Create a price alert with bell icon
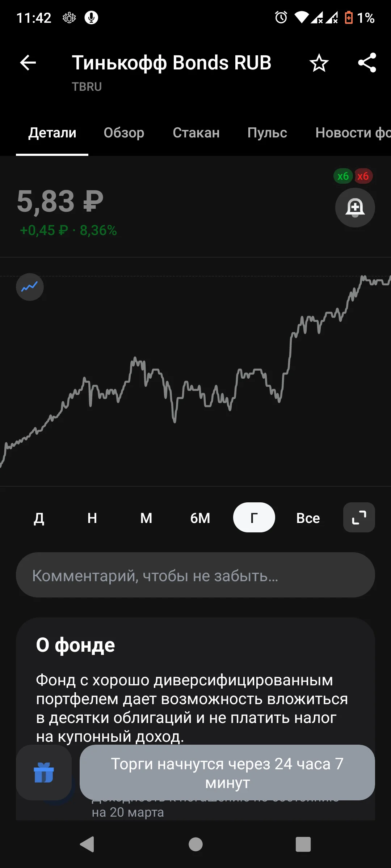 355,208
